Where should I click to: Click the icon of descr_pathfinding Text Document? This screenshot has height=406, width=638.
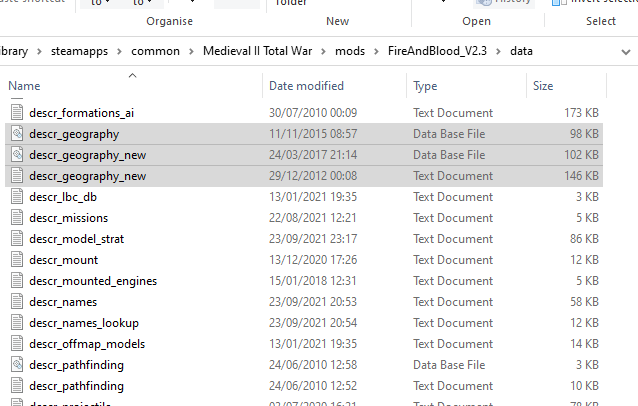tap(17, 386)
